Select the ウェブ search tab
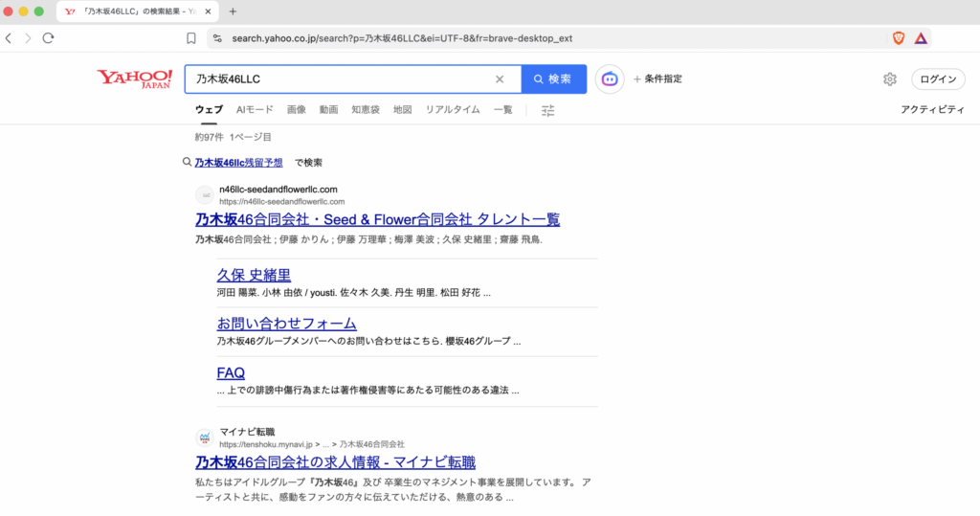The height and width of the screenshot is (516, 980). click(209, 110)
